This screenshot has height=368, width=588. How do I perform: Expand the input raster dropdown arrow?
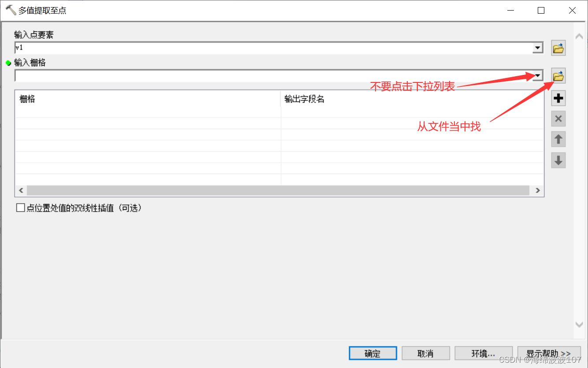[538, 76]
